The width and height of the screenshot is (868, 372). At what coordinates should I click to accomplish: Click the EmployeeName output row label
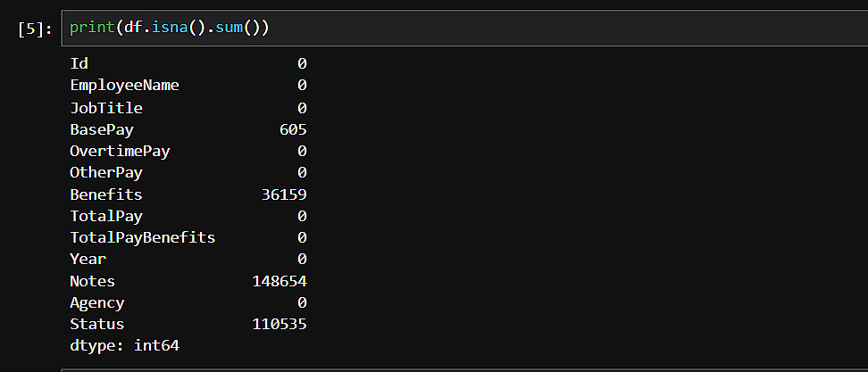click(x=124, y=86)
